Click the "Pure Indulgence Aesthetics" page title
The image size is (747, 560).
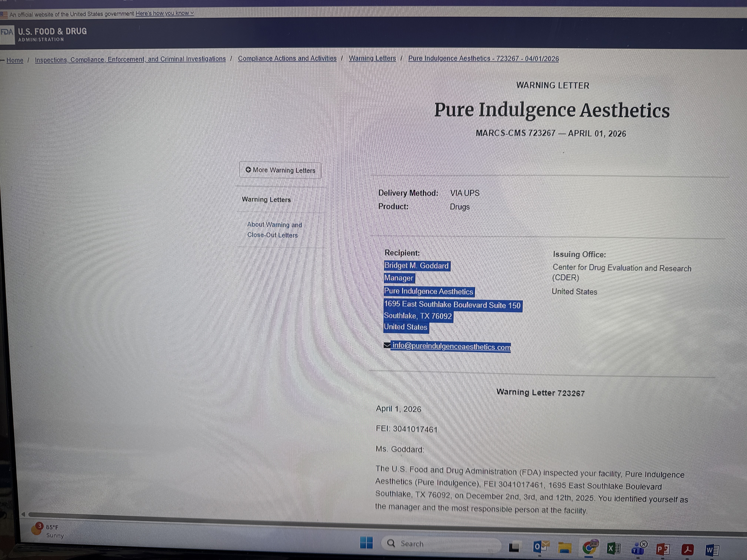click(x=552, y=110)
